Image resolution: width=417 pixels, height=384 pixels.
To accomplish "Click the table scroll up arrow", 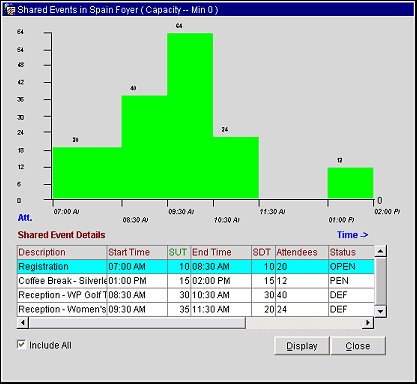I will pos(380,251).
